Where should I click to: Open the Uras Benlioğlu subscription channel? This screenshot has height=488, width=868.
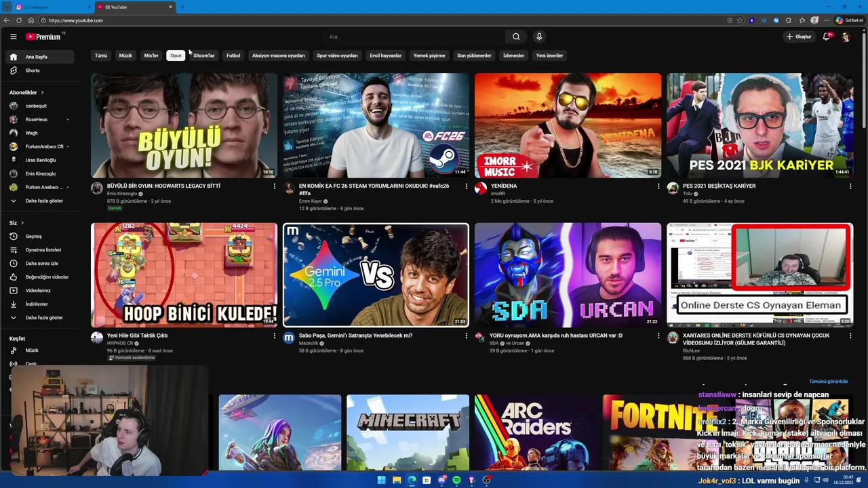(x=41, y=160)
